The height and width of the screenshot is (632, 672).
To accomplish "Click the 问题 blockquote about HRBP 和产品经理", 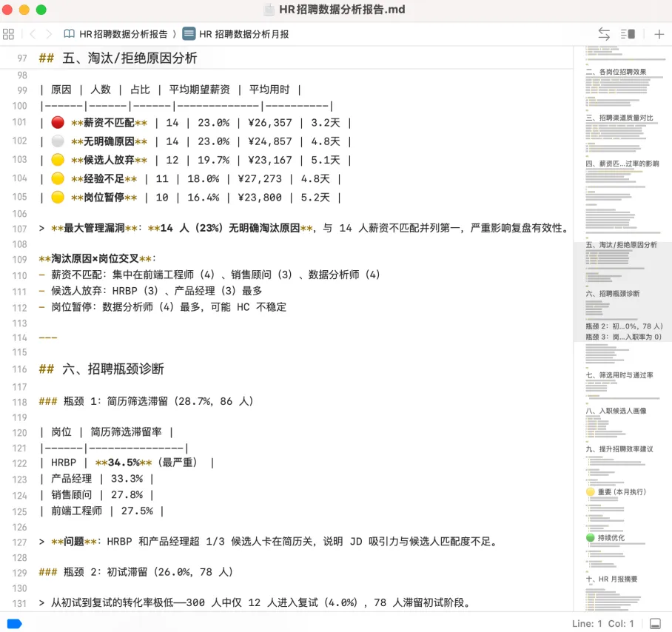I will [x=269, y=542].
